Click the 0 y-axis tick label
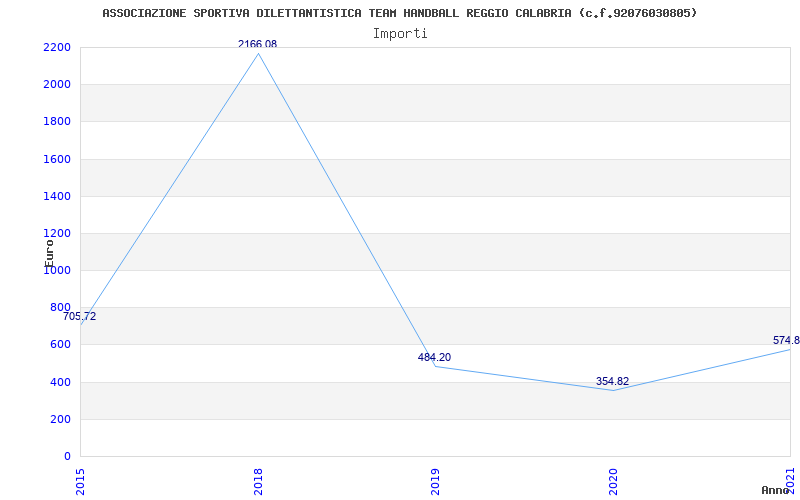The height and width of the screenshot is (500, 800). click(67, 457)
